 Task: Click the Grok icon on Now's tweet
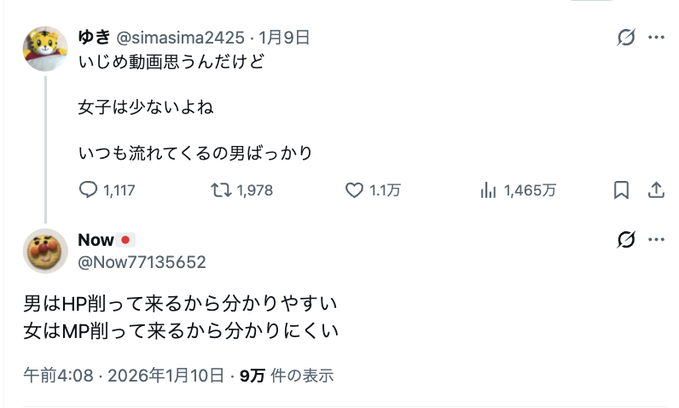pyautogui.click(x=626, y=240)
